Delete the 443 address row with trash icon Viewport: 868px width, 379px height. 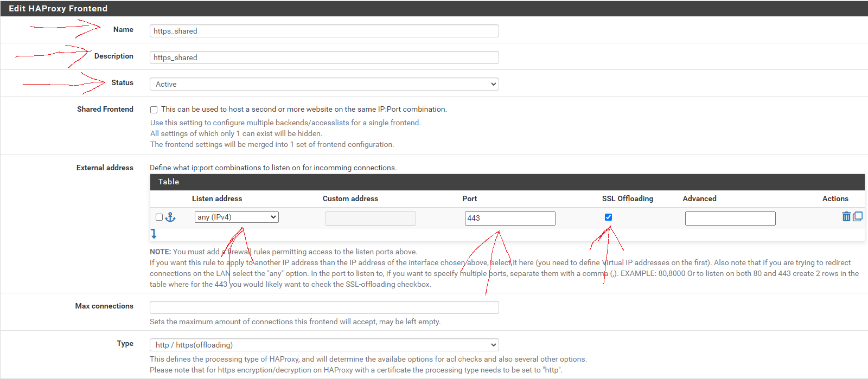point(846,216)
